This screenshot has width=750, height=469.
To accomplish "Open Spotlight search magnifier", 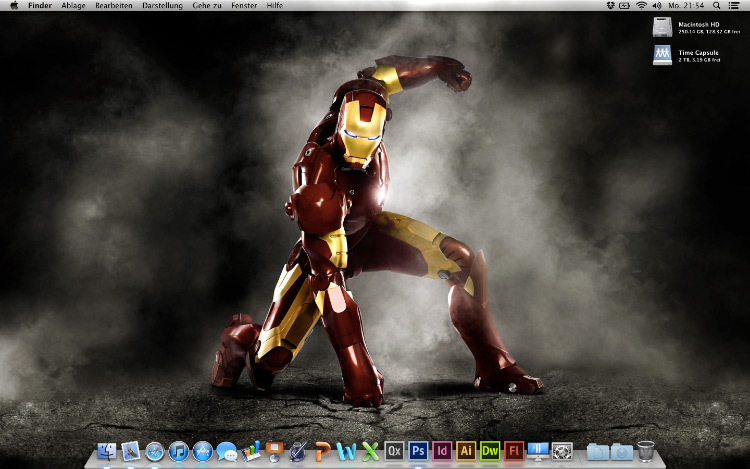I will [717, 5].
